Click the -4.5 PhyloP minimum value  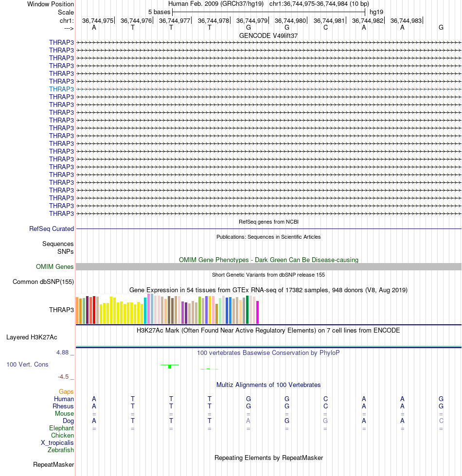pos(63,377)
